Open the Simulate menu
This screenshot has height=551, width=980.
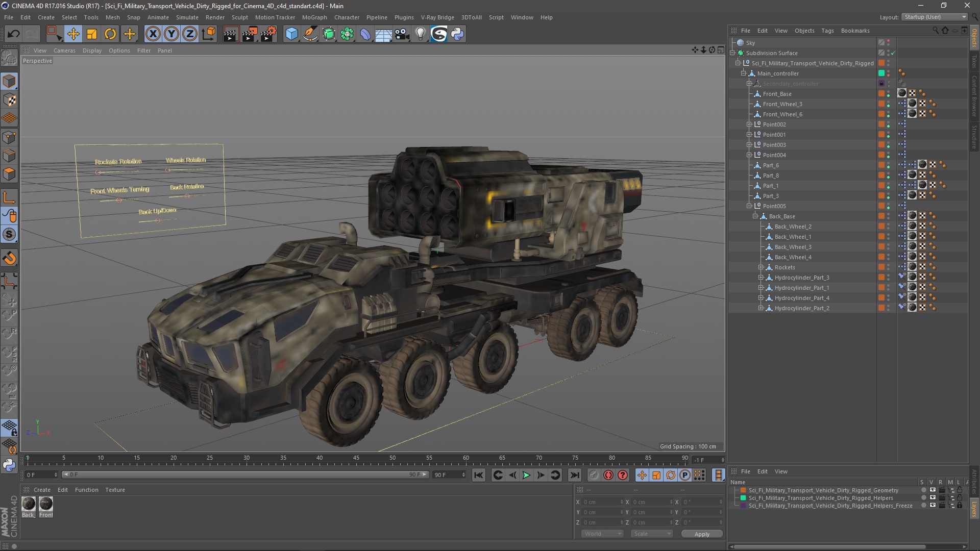187,17
